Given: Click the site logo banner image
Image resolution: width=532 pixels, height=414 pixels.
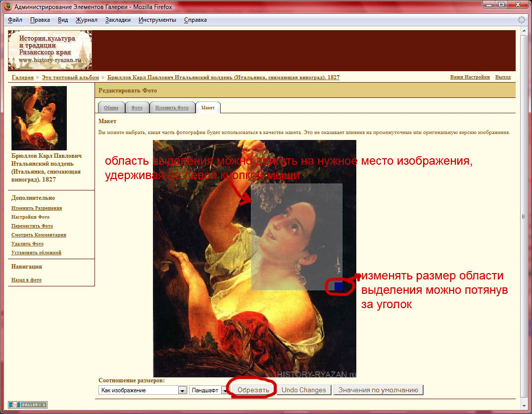Looking at the screenshot, I should click(50, 50).
